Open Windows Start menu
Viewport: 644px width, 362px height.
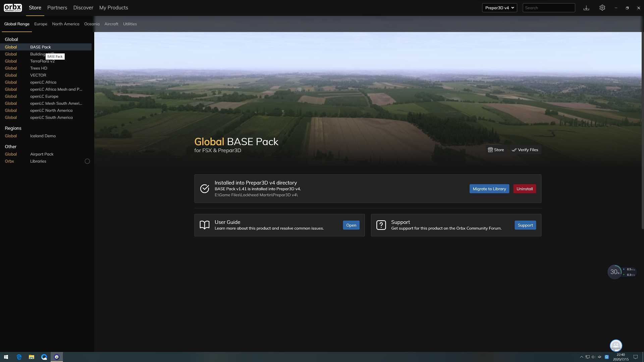pyautogui.click(x=6, y=357)
